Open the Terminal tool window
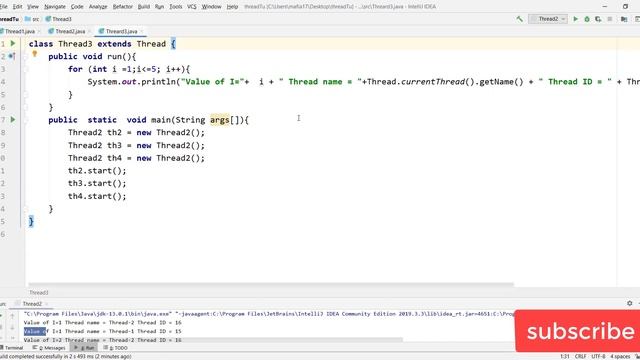The image size is (640, 360). point(11,348)
